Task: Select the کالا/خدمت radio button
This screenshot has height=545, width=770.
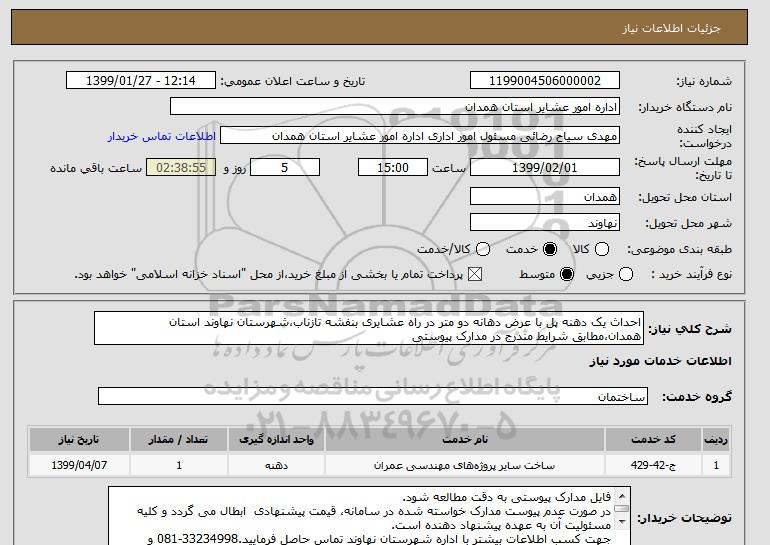Action: (x=483, y=249)
